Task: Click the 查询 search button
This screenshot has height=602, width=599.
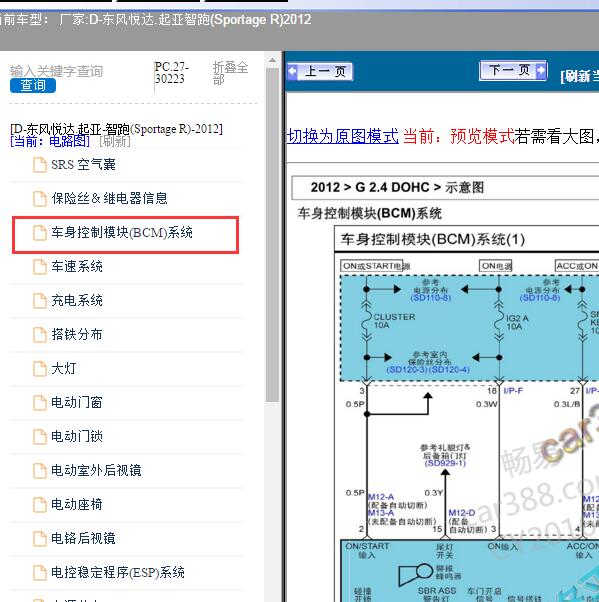Action: tap(33, 85)
